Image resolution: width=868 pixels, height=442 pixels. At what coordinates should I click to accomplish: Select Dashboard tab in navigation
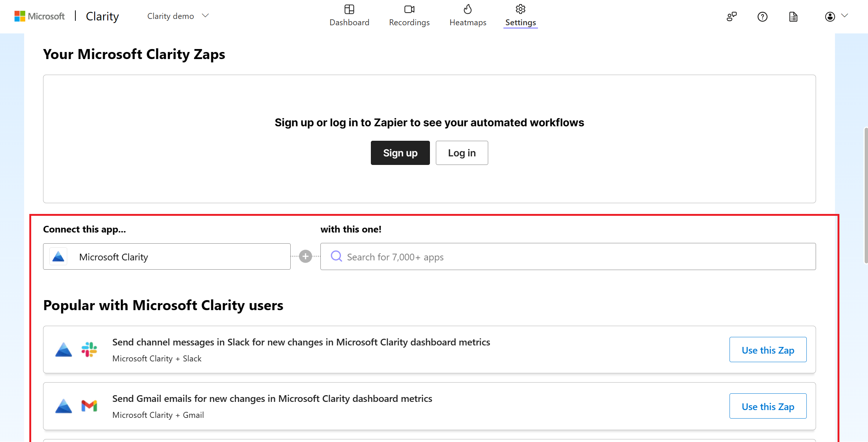click(349, 16)
